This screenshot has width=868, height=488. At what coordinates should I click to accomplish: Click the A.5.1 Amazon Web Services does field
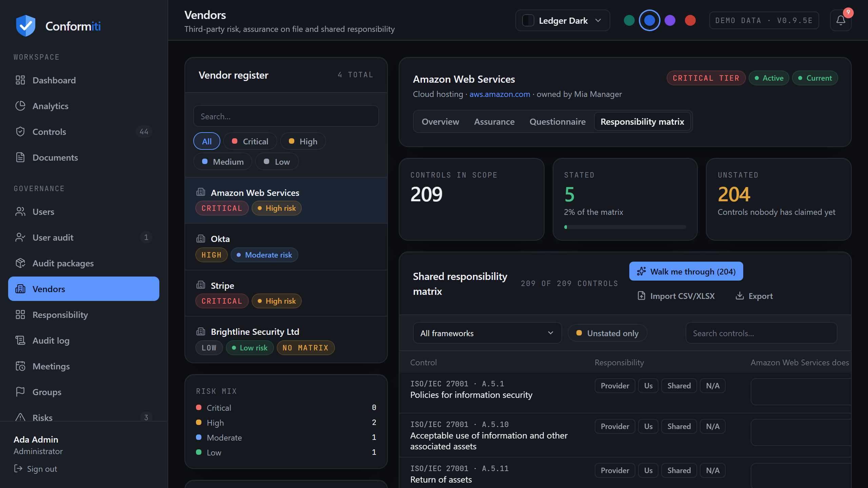tap(801, 392)
